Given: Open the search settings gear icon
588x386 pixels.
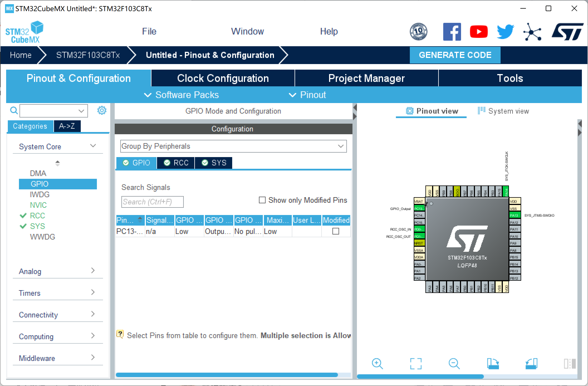Looking at the screenshot, I should (x=102, y=110).
